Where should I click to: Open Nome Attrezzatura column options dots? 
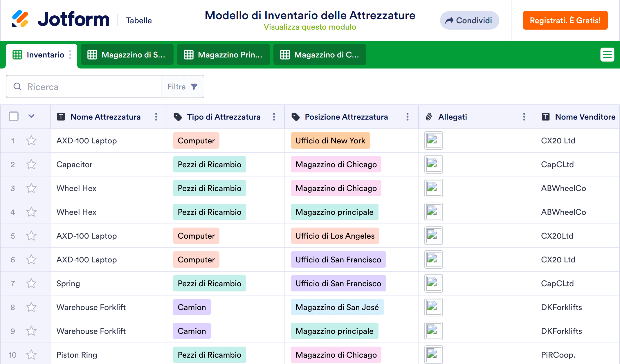pyautogui.click(x=156, y=117)
